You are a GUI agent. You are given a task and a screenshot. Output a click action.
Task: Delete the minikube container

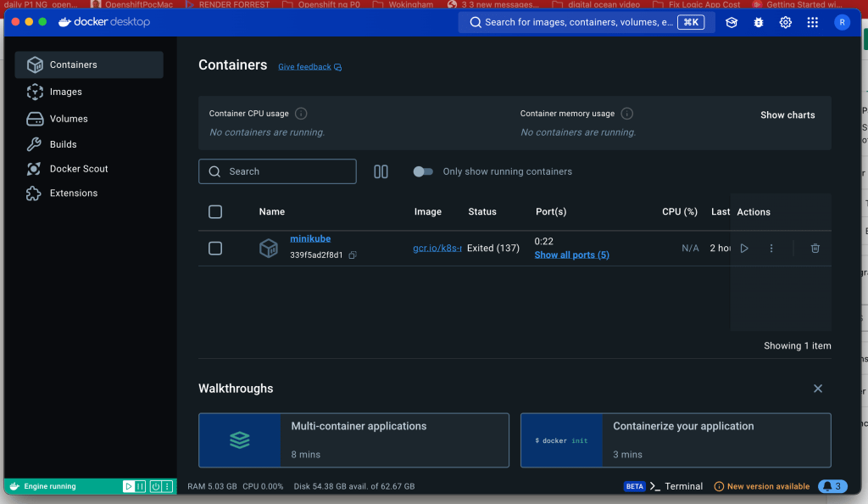815,248
